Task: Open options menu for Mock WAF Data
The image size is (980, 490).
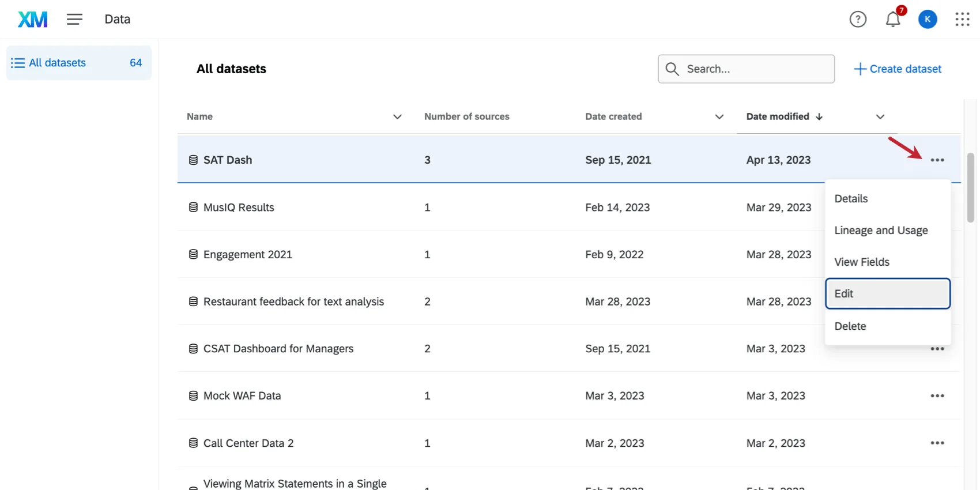Action: (x=937, y=396)
